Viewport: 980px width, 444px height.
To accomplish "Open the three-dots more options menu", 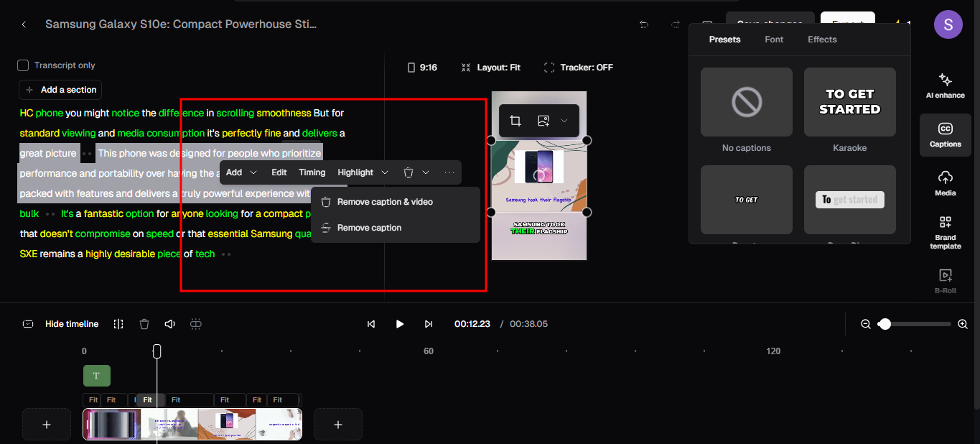I will tap(449, 172).
